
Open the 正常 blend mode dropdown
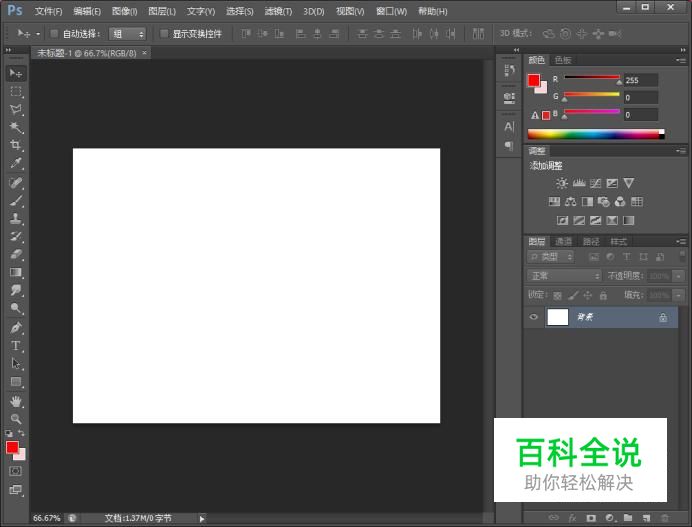pyautogui.click(x=564, y=275)
